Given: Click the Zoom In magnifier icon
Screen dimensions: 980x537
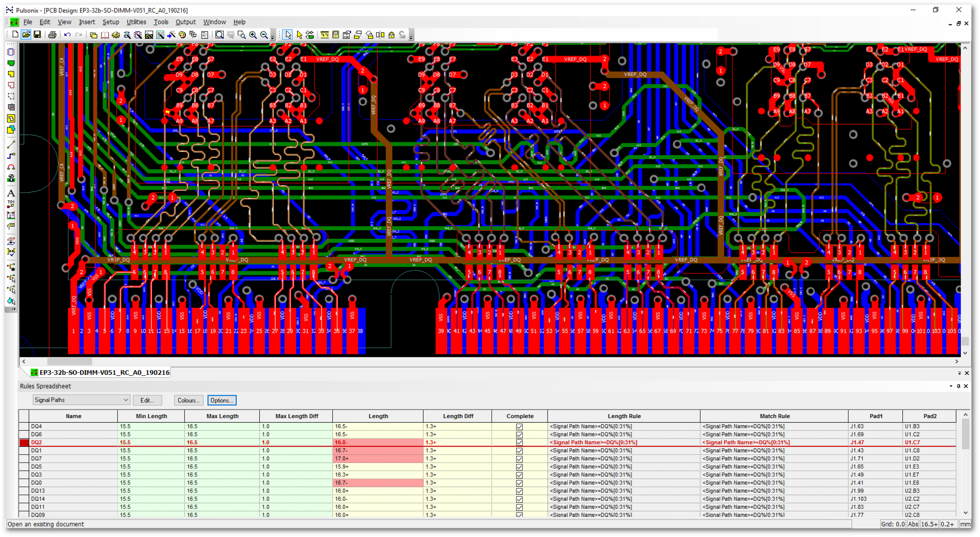Looking at the screenshot, I should coord(253,35).
